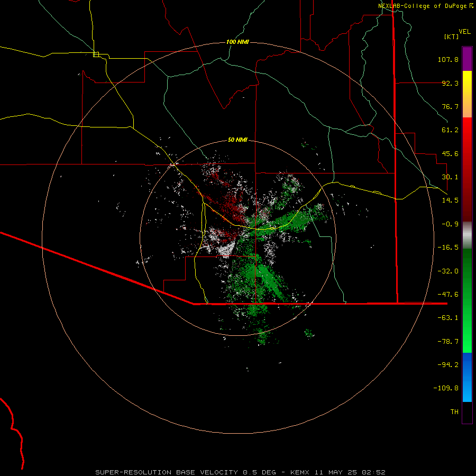Click the 92.3 scale value
476x476 pixels.
[450, 83]
